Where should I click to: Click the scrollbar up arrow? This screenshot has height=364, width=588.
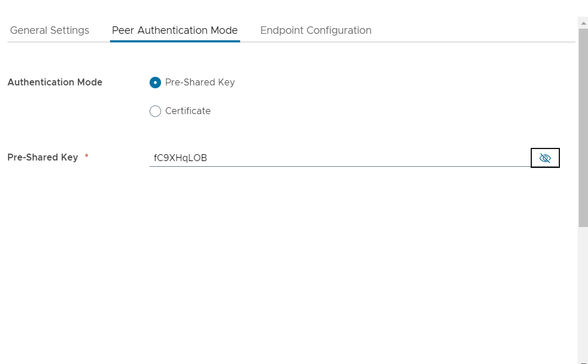coord(583,22)
